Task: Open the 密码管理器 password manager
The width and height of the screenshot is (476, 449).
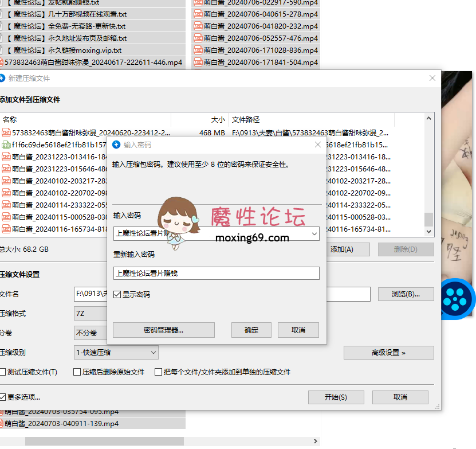Action: (x=163, y=330)
